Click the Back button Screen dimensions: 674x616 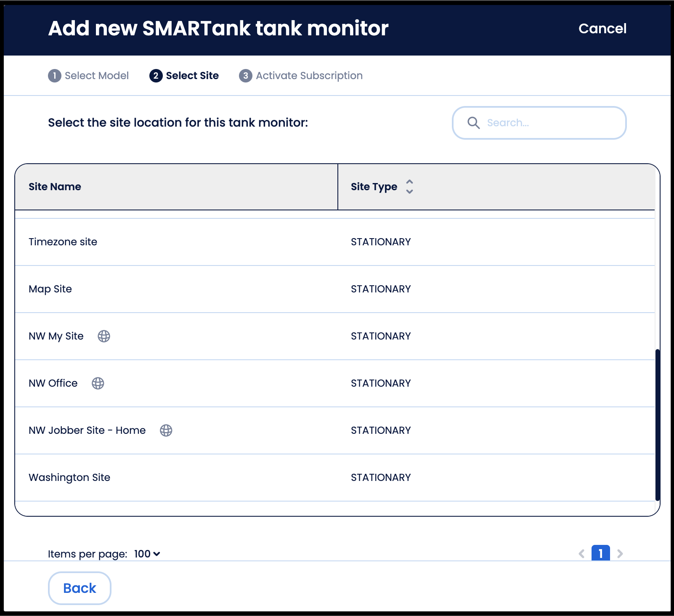tap(80, 588)
